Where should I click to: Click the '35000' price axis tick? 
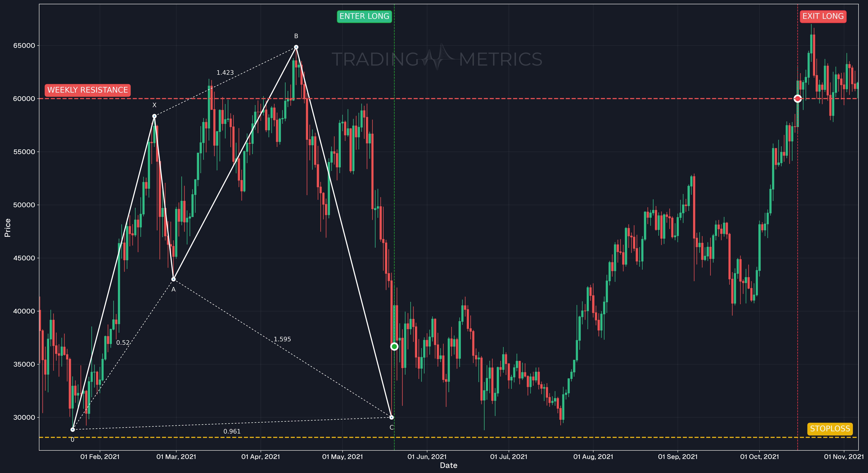tap(24, 364)
